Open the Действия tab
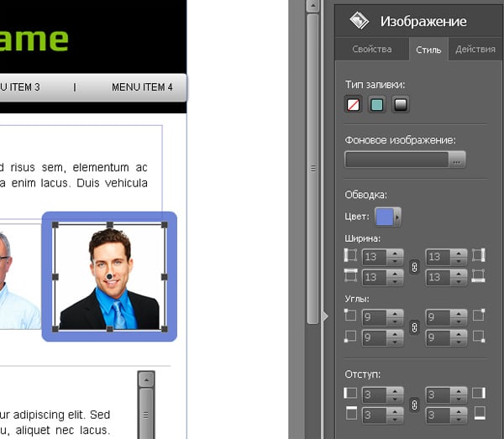Image resolution: width=504 pixels, height=439 pixels. coord(475,50)
